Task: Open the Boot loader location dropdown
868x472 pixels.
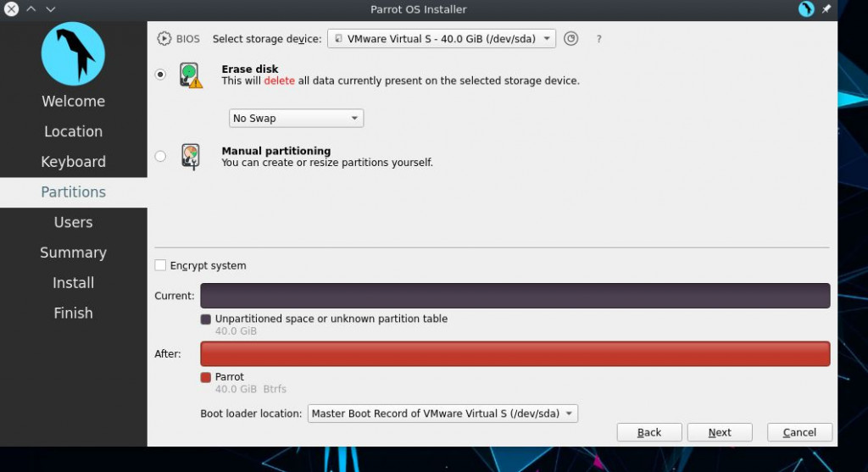Action: tap(442, 414)
